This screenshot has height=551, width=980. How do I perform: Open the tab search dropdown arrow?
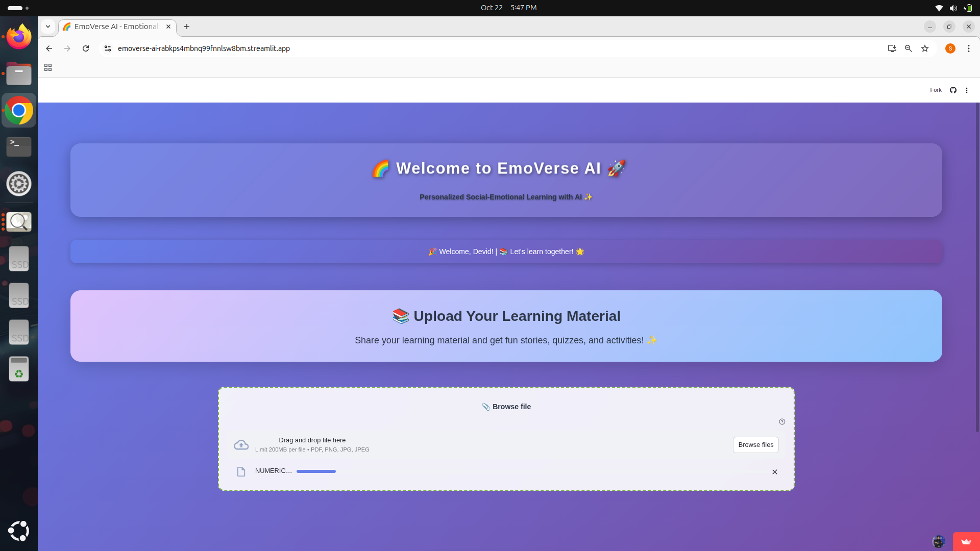pos(48,27)
